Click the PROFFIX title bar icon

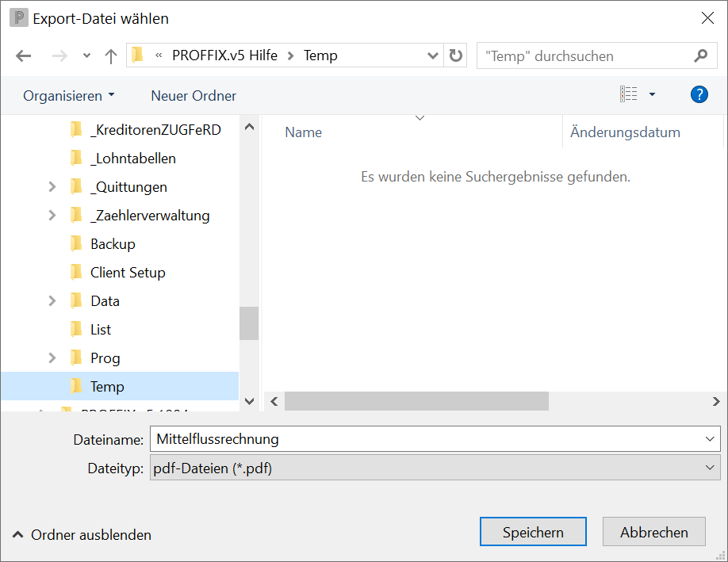[19, 18]
